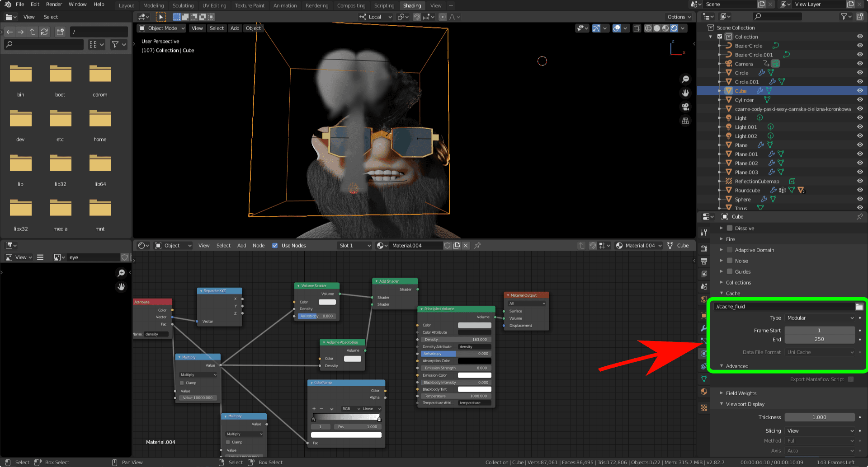Create new folder icon in file browser

(x=60, y=32)
